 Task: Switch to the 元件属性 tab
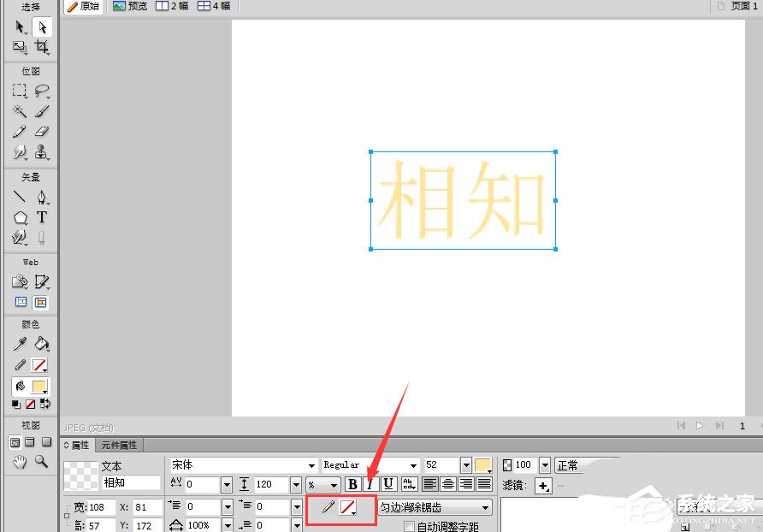pos(119,444)
